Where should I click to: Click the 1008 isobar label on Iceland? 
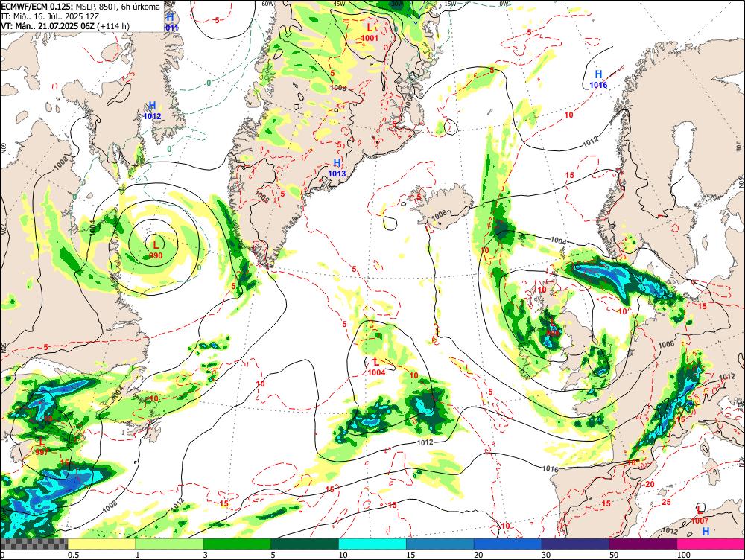pos(439,214)
